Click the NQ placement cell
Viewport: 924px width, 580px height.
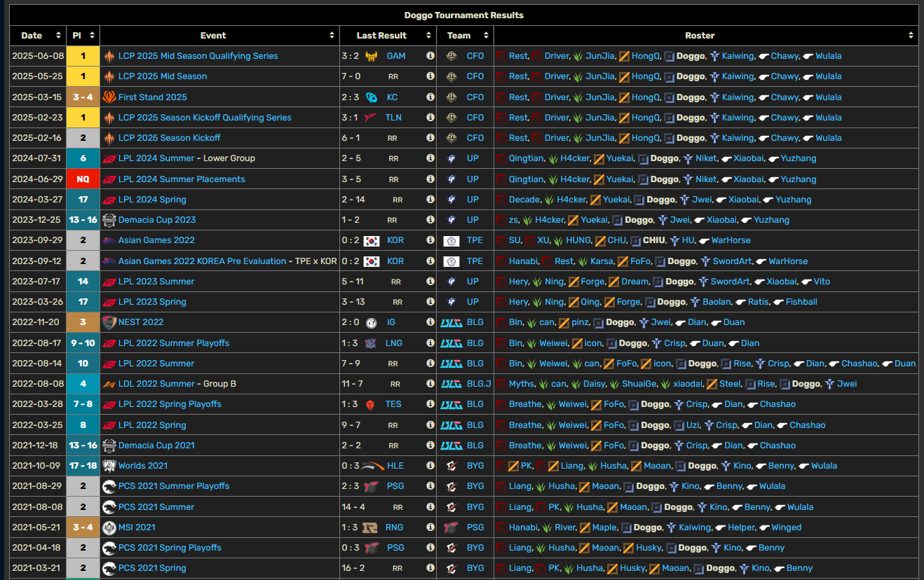click(83, 179)
